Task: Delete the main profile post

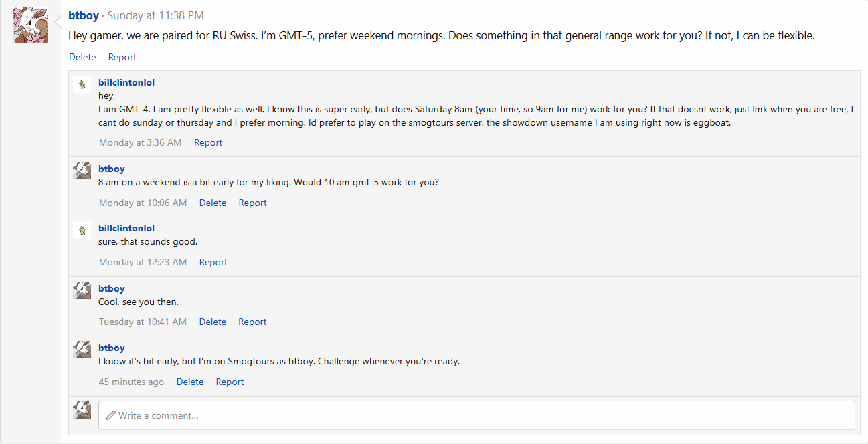Action: point(82,58)
